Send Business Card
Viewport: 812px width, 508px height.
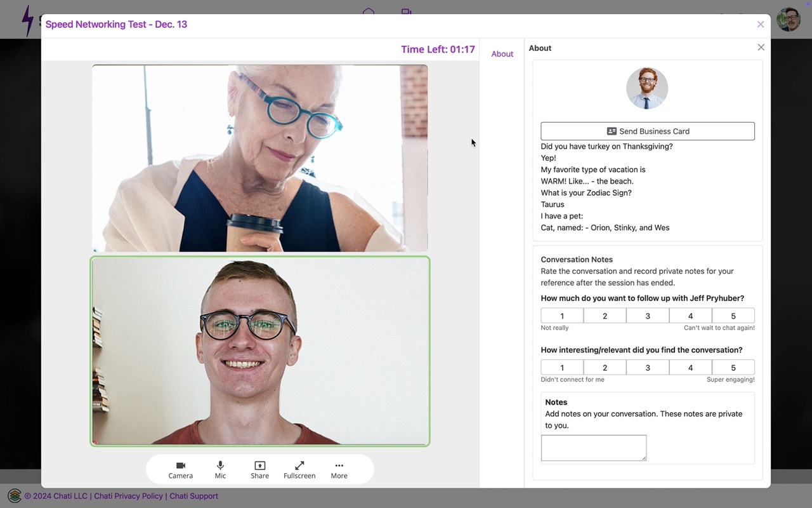648,131
